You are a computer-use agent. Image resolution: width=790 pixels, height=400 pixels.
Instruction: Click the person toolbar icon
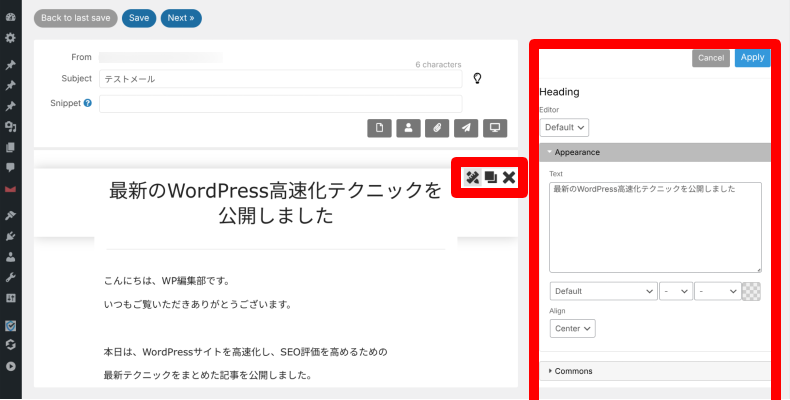[409, 128]
